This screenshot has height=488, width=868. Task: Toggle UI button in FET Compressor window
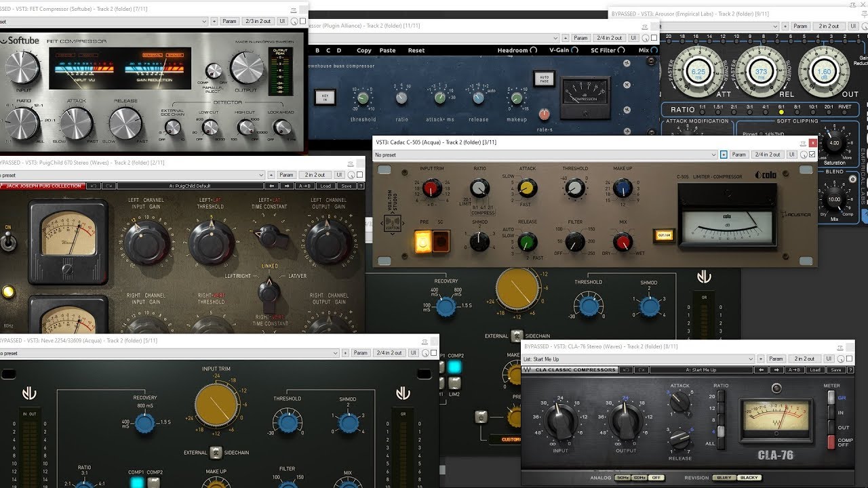coord(283,21)
